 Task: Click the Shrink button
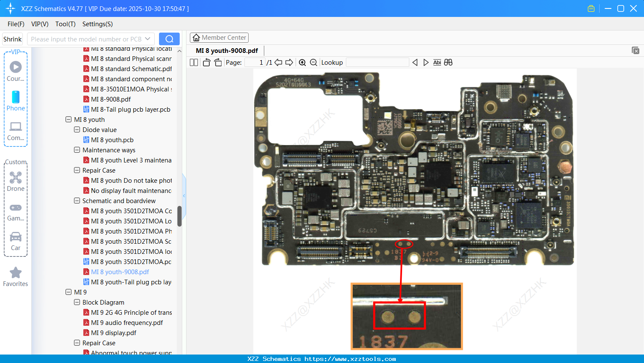click(x=13, y=39)
